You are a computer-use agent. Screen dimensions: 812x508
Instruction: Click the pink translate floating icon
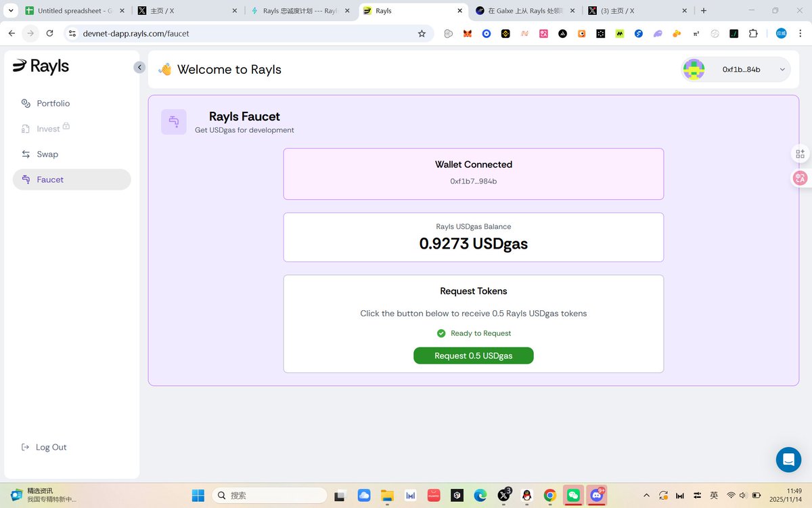click(x=800, y=178)
